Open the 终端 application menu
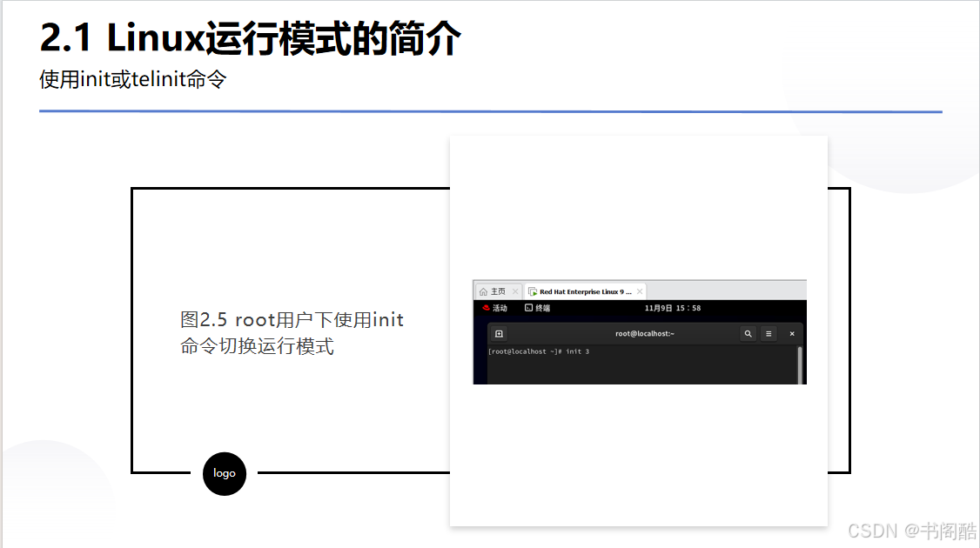Screen dimensions: 980x548 point(538,308)
